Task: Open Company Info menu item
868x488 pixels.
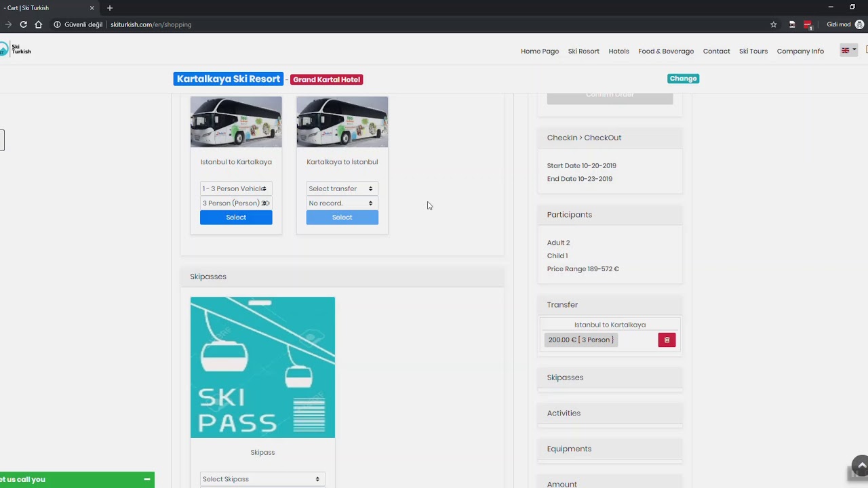Action: click(x=800, y=51)
